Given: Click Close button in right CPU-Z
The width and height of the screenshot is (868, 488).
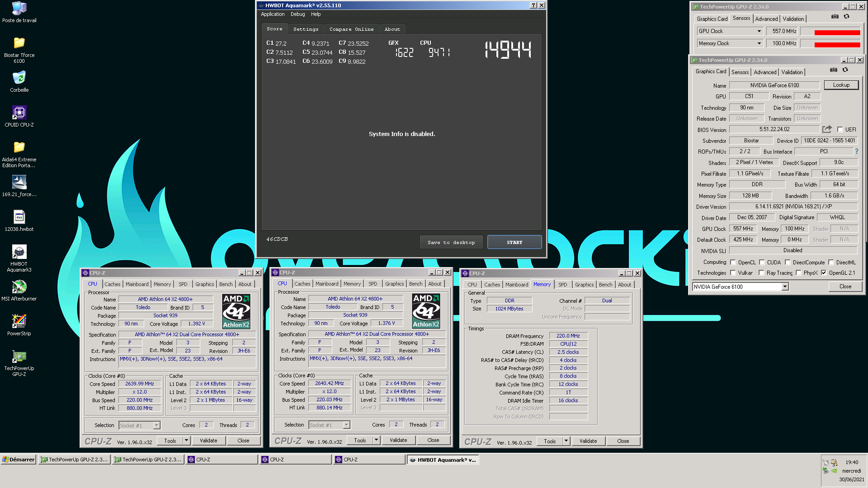Looking at the screenshot, I should click(x=623, y=441).
